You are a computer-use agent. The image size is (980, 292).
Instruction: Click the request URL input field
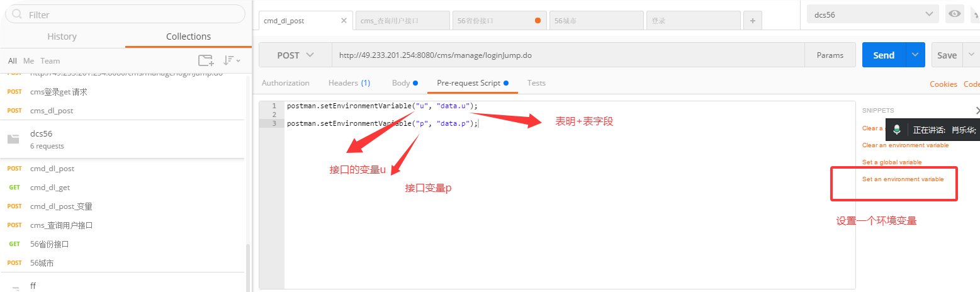(x=568, y=55)
